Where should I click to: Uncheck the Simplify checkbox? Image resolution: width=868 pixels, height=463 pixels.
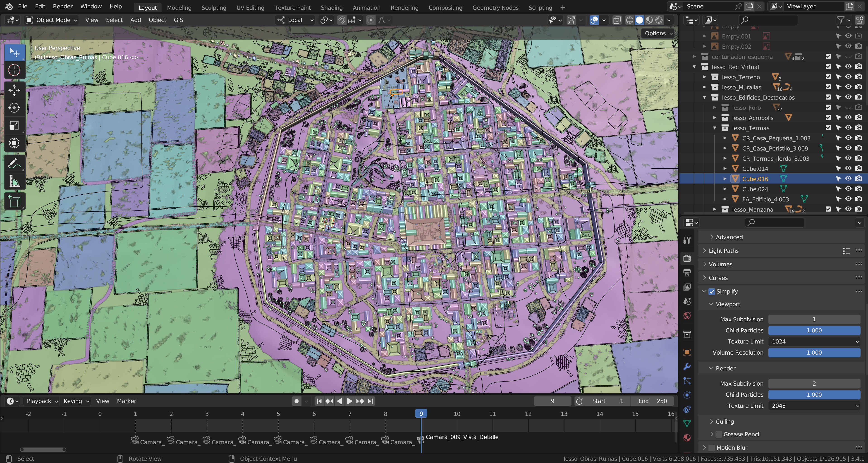click(x=712, y=291)
